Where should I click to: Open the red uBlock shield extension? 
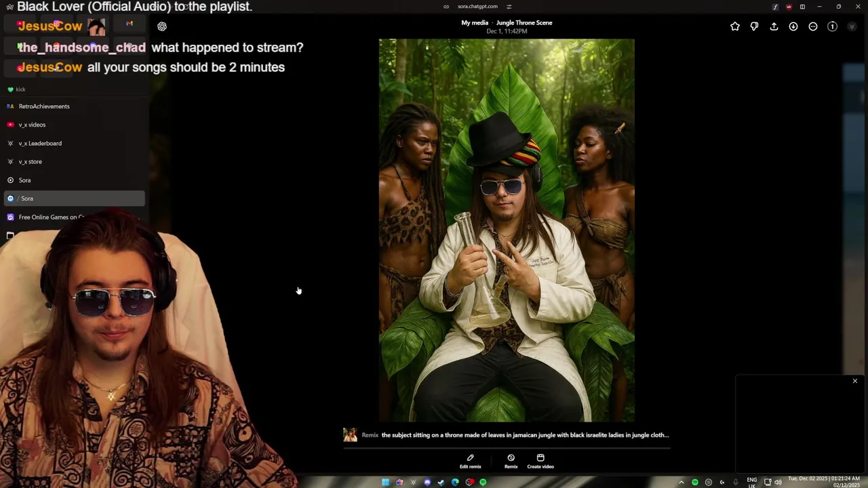(789, 7)
